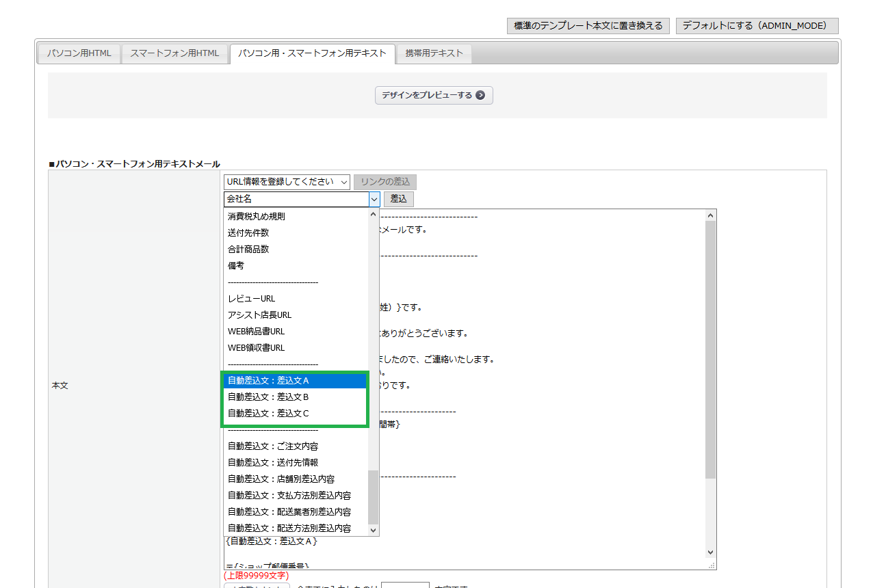Image resolution: width=873 pixels, height=588 pixels.
Task: Click the arrow icon on the preview button
Action: tap(480, 96)
